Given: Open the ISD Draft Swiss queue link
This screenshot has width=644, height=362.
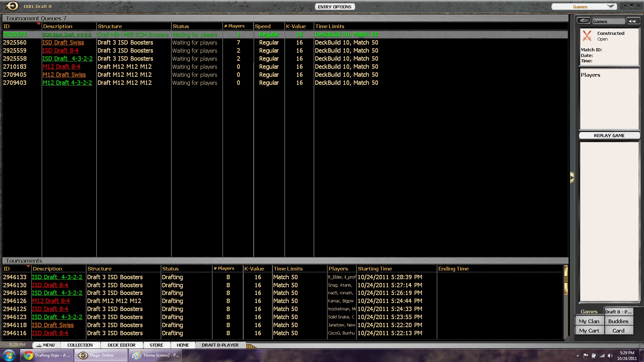Looking at the screenshot, I should point(63,43).
